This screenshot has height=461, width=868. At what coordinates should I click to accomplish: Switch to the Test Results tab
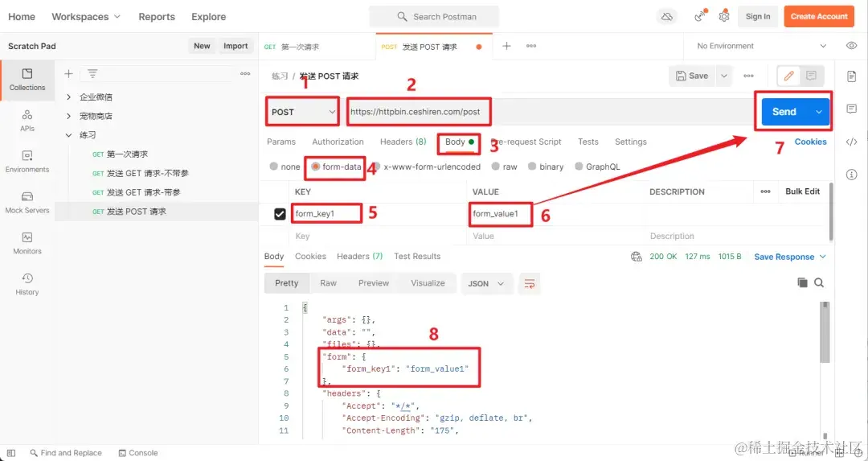coord(417,257)
